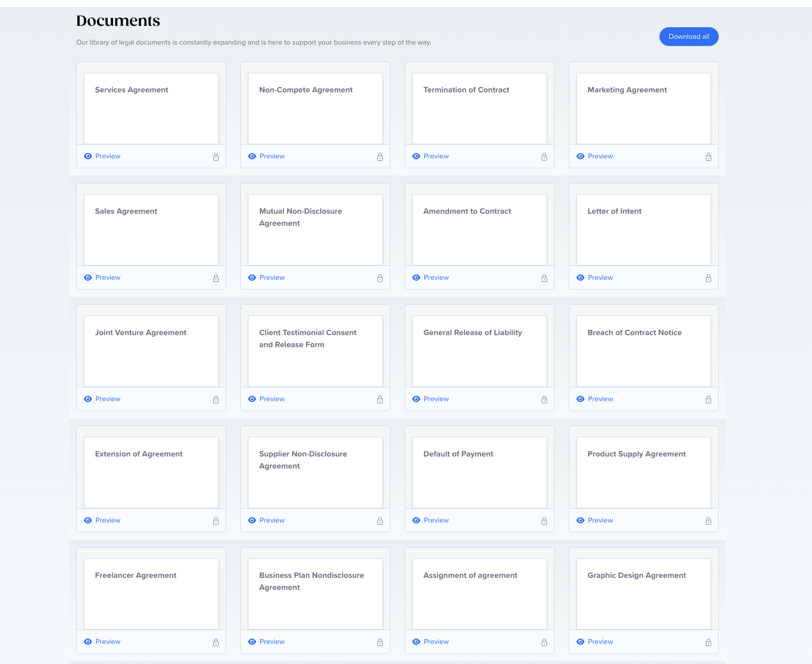812x664 pixels.
Task: Open the Marketing Agreement thumbnail
Action: [x=644, y=108]
